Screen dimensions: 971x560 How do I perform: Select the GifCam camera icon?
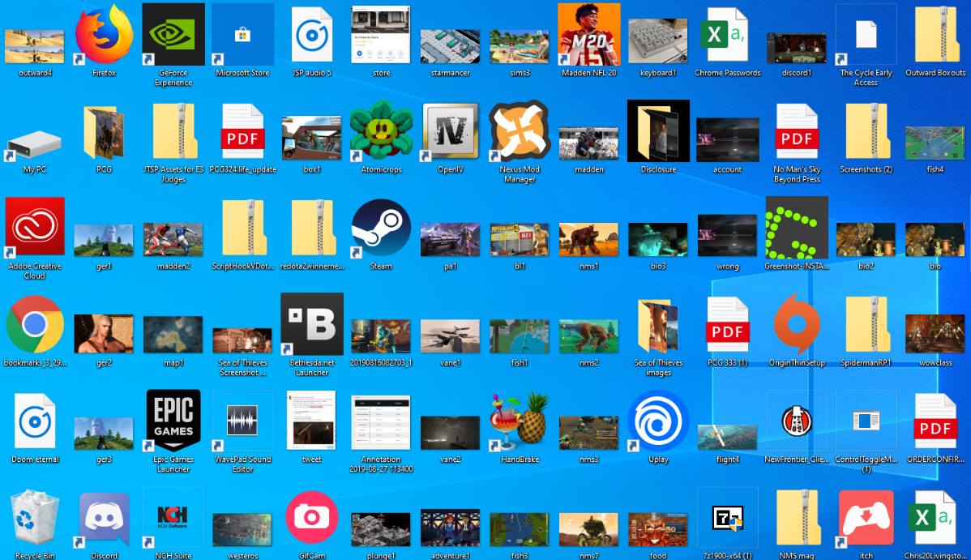point(312,519)
